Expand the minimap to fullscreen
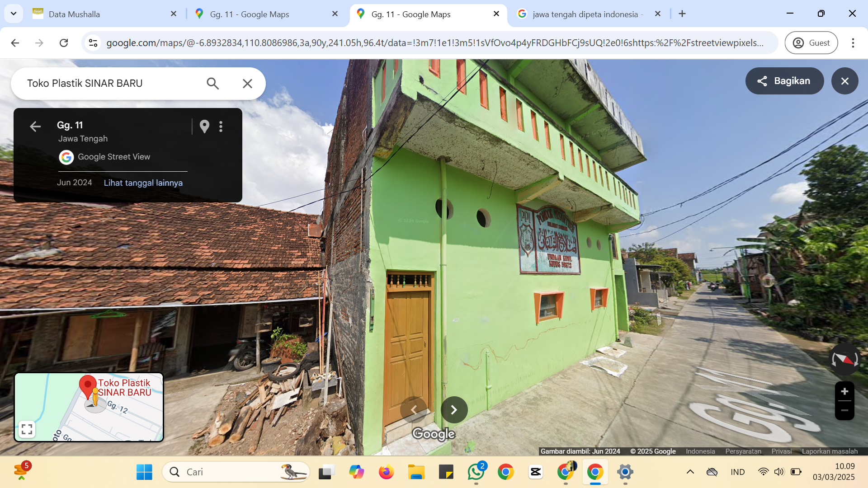Image resolution: width=868 pixels, height=488 pixels. click(x=27, y=429)
